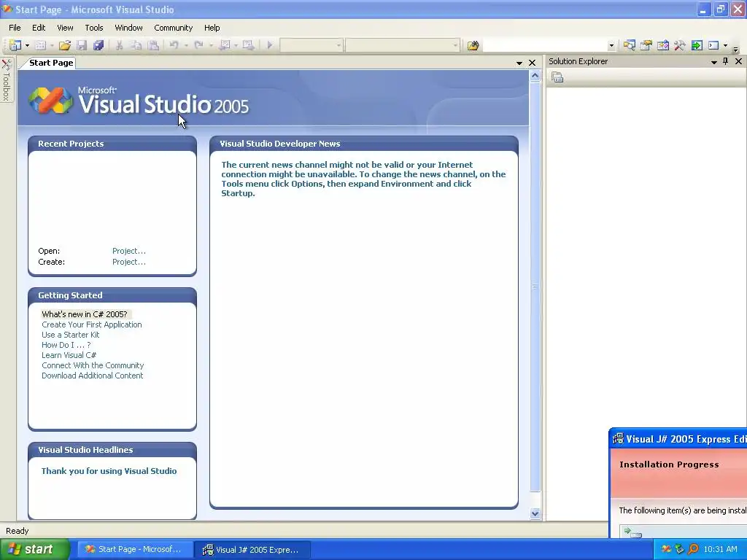Click the Open Project link

coord(129,251)
